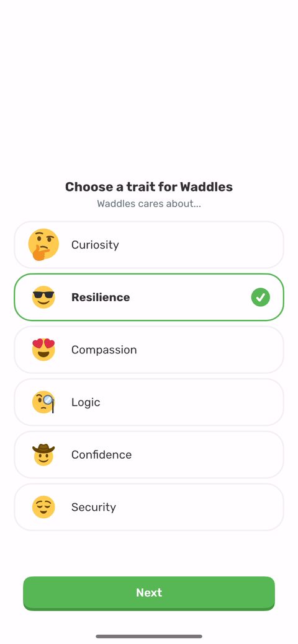Choose the Security trait option
This screenshot has height=644, width=298.
click(149, 507)
